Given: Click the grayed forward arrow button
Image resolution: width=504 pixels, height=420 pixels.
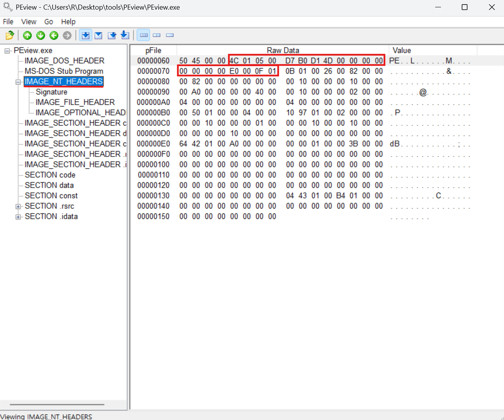Looking at the screenshot, I should [x=67, y=35].
